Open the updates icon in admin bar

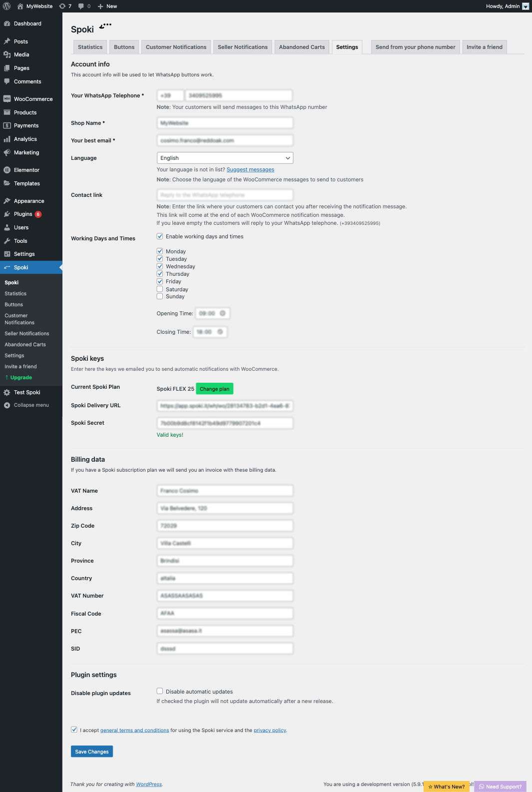(62, 6)
